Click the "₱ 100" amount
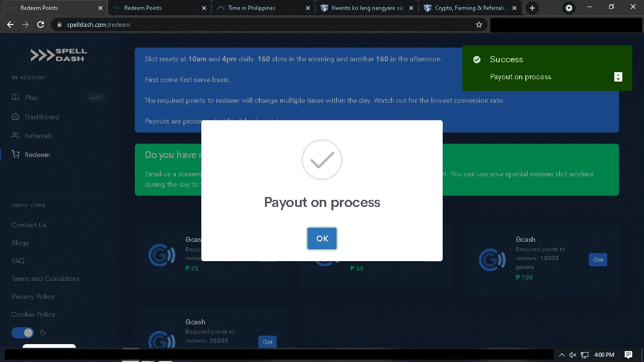The height and width of the screenshot is (362, 644). (524, 277)
